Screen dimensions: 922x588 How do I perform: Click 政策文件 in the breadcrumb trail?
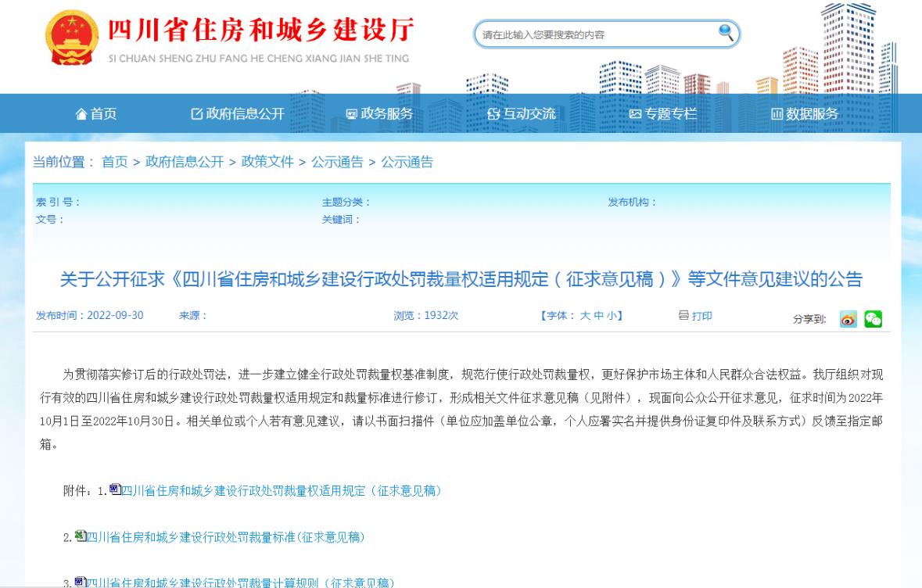267,163
